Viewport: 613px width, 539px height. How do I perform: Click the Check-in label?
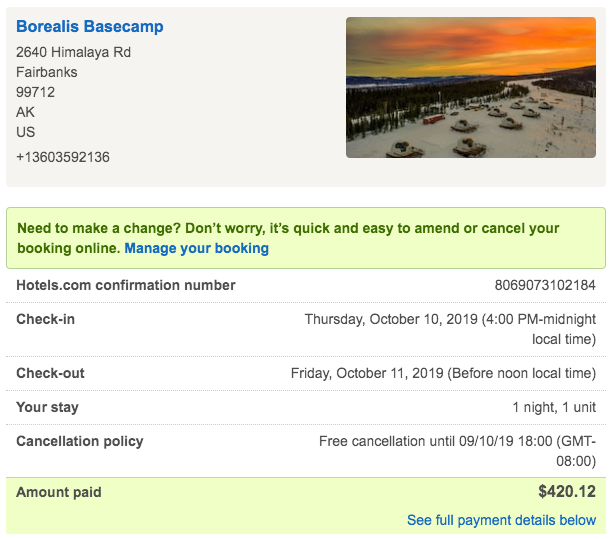(45, 319)
